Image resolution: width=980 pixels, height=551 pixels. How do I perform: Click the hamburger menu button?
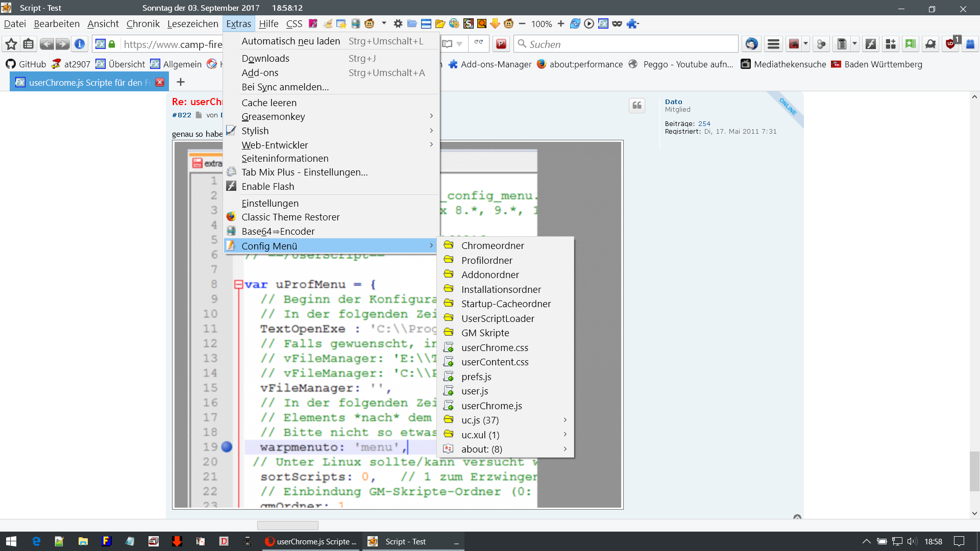(773, 44)
